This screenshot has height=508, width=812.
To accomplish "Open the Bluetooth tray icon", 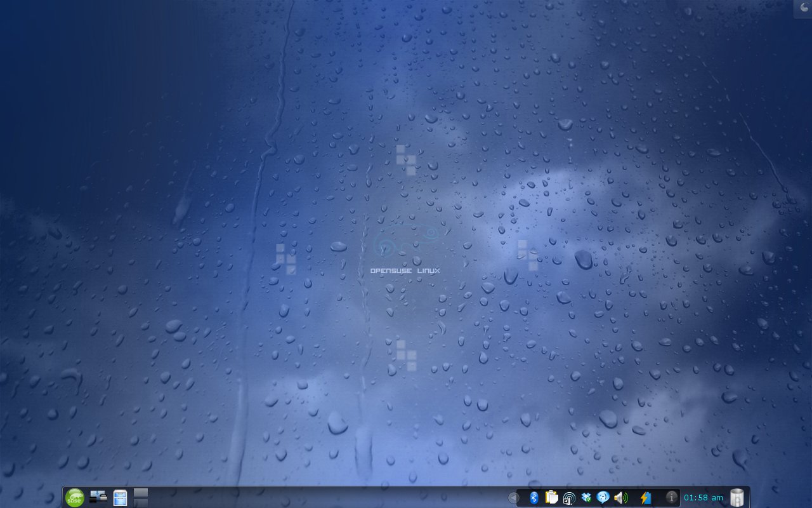I will click(x=534, y=498).
